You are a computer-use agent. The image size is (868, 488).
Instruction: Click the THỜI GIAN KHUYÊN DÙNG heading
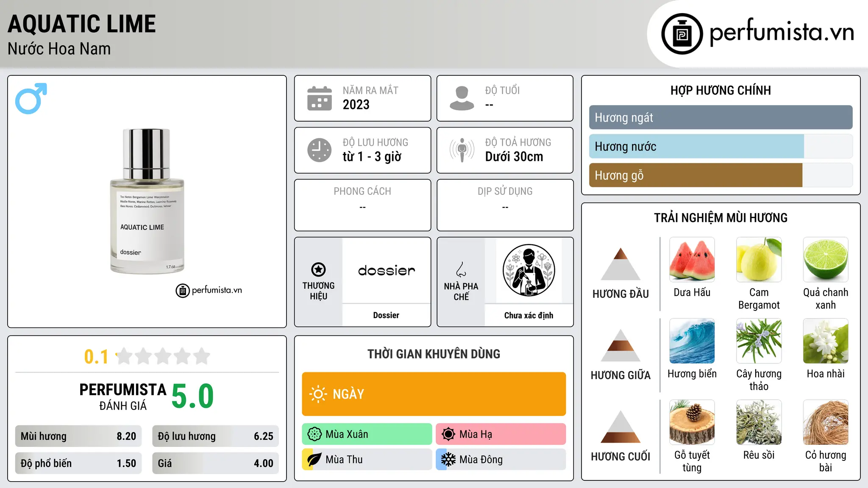coord(434,354)
